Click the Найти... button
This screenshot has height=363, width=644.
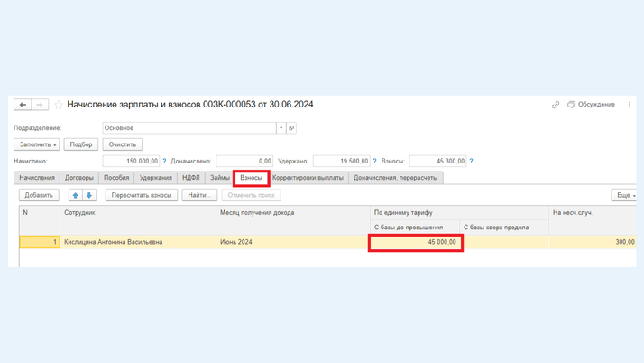pyautogui.click(x=199, y=195)
